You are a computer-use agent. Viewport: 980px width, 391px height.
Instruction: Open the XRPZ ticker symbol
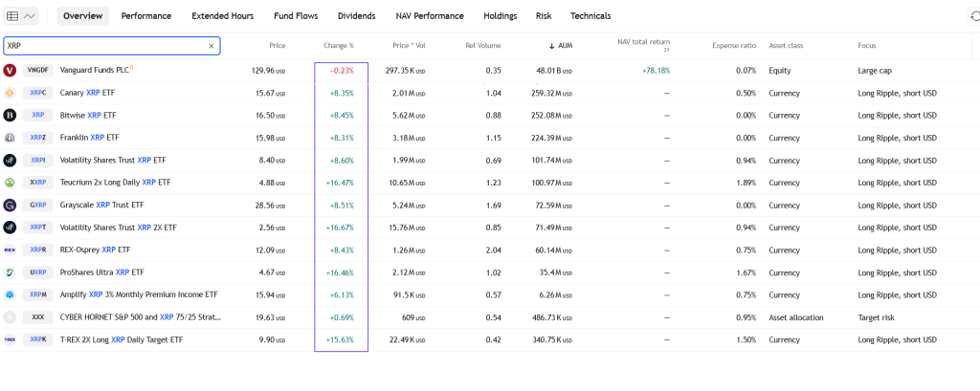click(38, 138)
